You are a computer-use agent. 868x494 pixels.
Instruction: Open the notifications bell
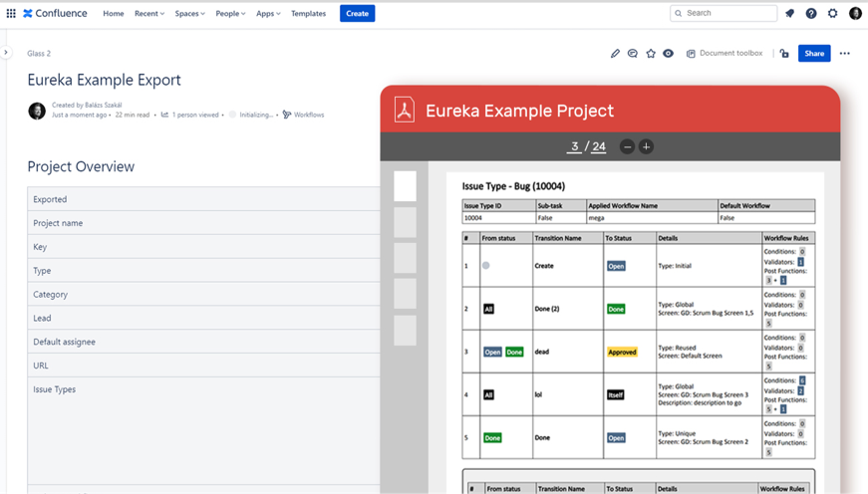(789, 14)
